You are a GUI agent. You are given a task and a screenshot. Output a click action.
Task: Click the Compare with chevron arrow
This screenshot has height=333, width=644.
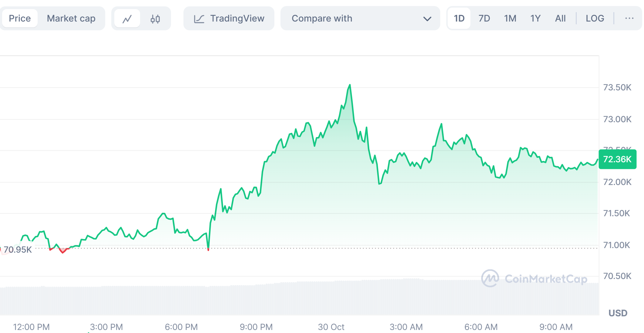[427, 19]
